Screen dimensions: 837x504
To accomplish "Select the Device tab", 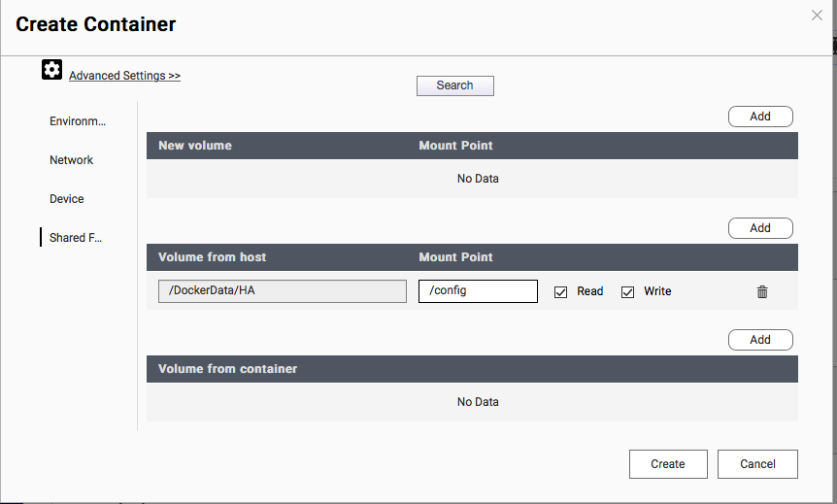I will [x=67, y=199].
